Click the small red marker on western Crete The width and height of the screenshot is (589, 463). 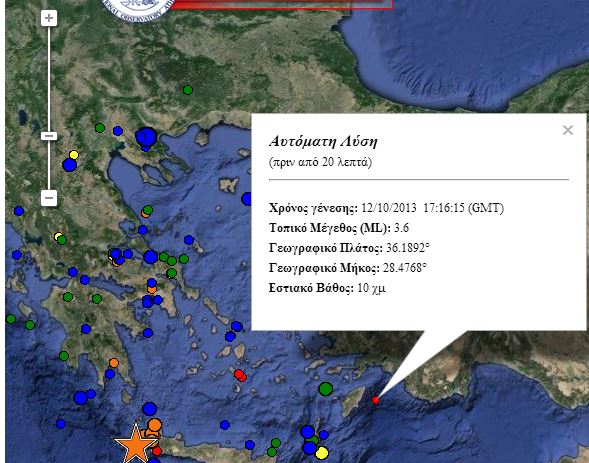tap(157, 451)
